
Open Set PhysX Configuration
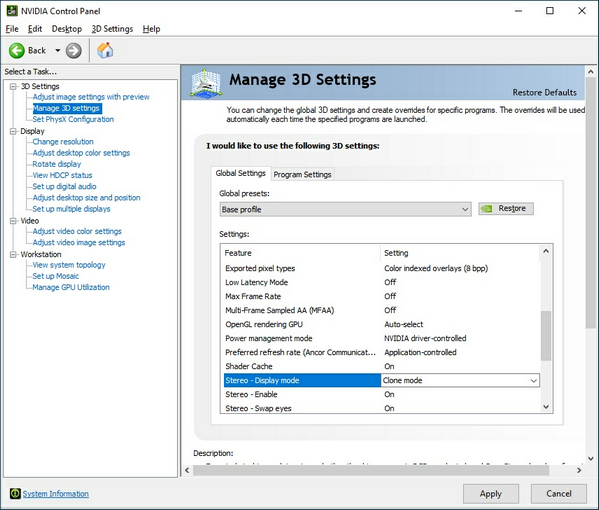[73, 119]
